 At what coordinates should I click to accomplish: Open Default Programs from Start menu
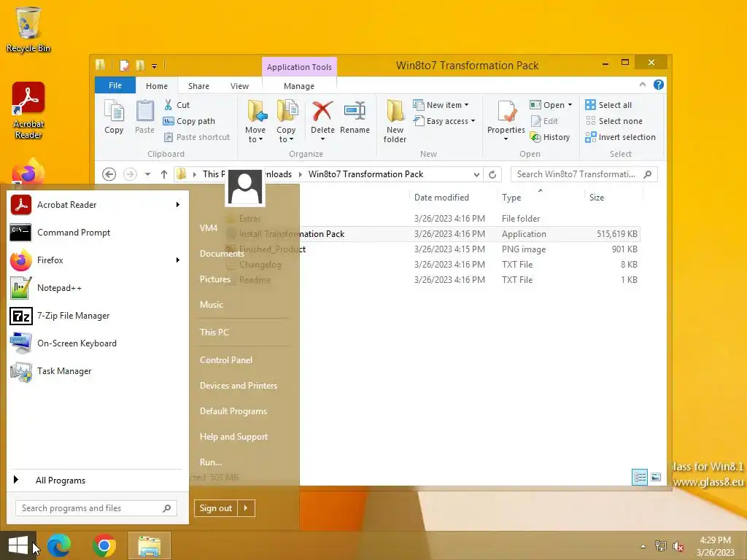[x=233, y=411]
